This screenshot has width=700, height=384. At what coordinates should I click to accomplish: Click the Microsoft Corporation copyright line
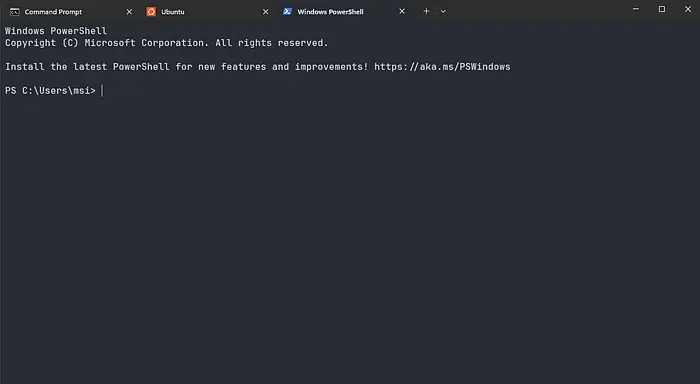pyautogui.click(x=167, y=43)
